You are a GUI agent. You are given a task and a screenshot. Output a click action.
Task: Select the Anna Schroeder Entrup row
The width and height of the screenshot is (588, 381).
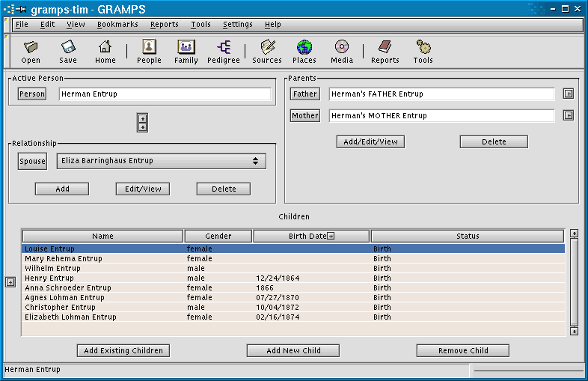(293, 288)
